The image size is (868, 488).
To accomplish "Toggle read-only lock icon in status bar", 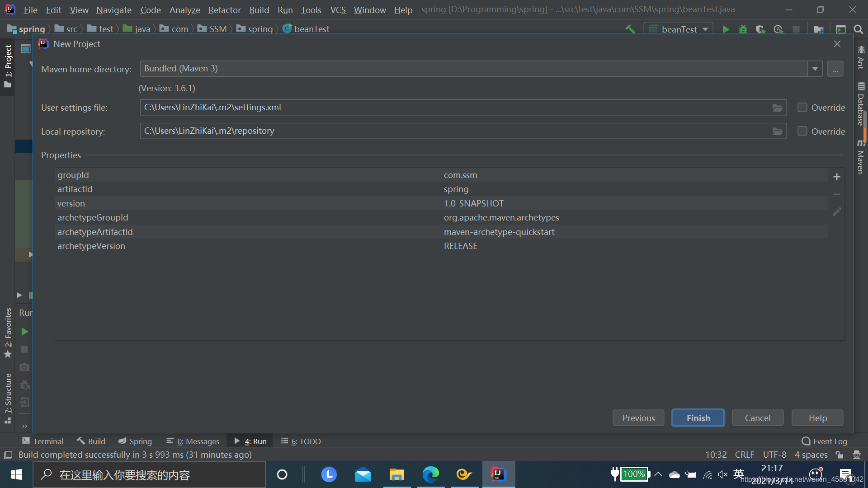I will tap(840, 455).
